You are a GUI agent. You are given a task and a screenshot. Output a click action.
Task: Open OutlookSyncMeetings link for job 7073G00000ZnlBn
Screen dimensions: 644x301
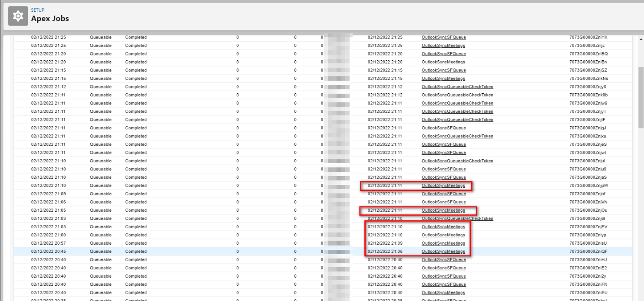coord(443,62)
